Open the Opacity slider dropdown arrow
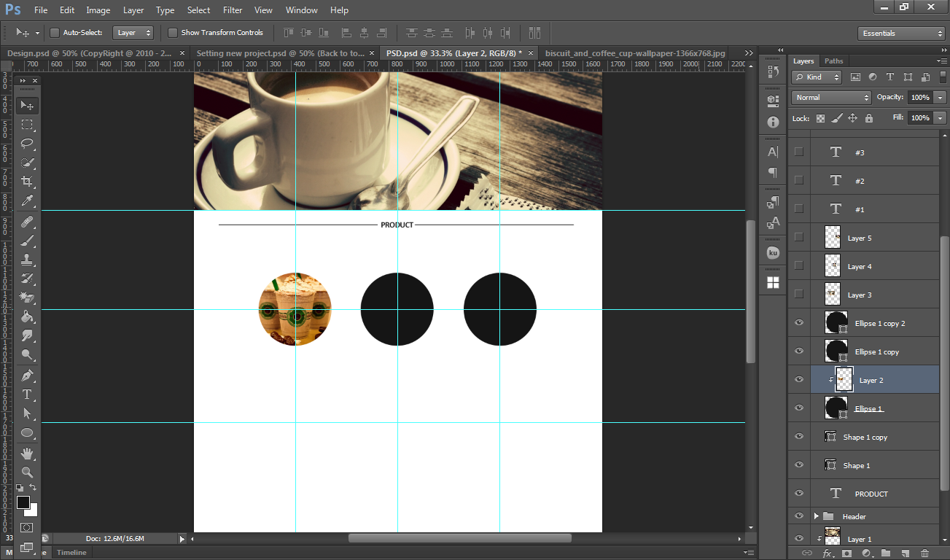 941,97
